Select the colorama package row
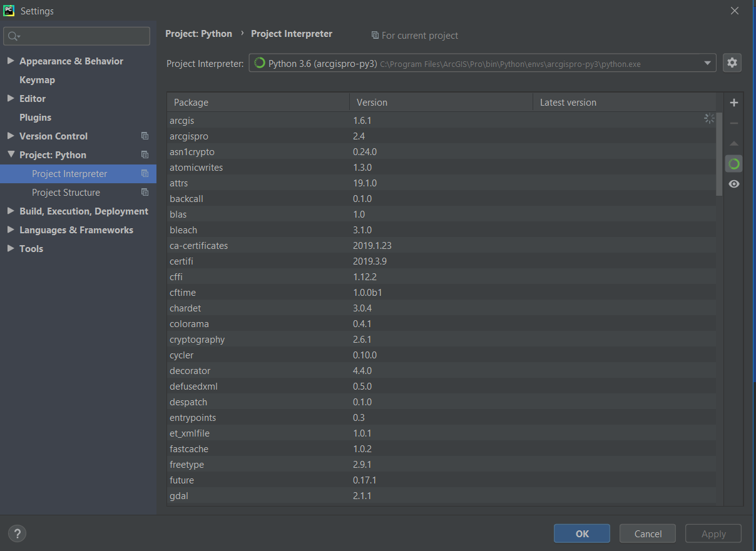 (441, 323)
